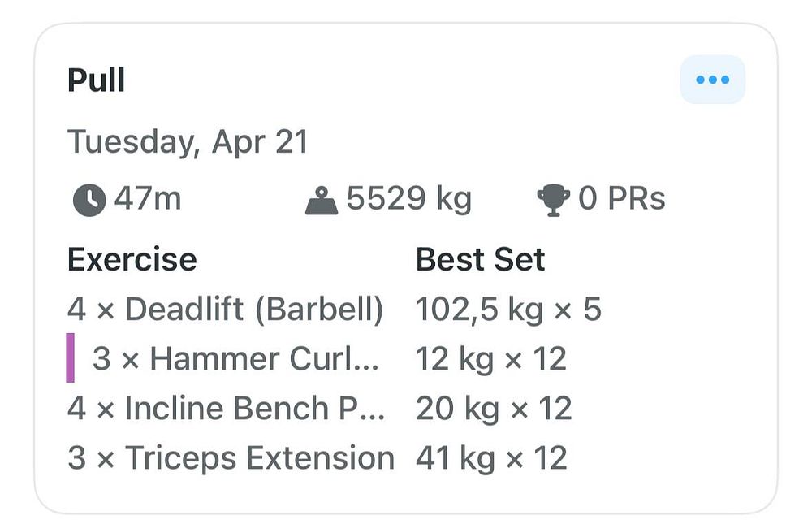
Task: Click the 12 kg × 12 best set
Action: (x=490, y=358)
